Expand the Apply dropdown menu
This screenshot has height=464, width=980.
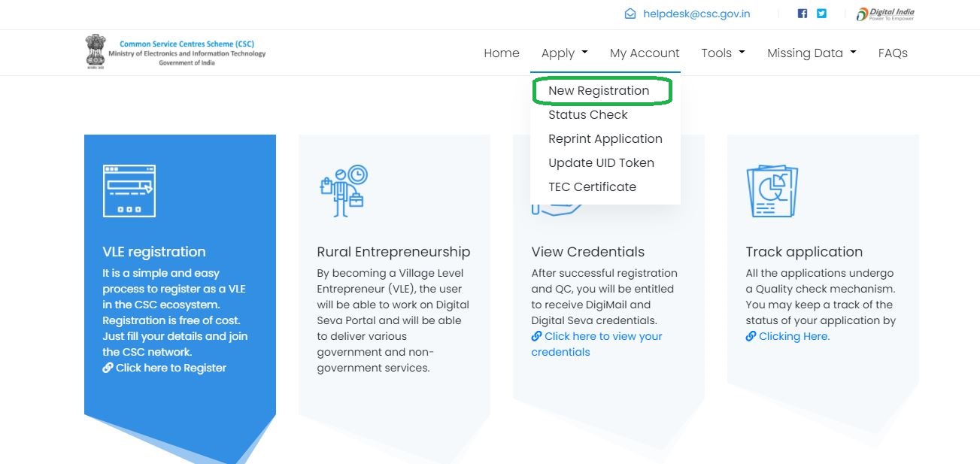[x=564, y=53]
